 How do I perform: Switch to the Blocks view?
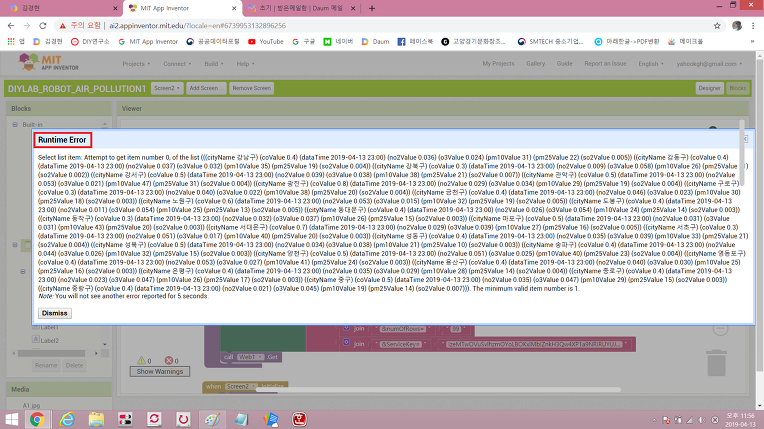click(x=737, y=88)
